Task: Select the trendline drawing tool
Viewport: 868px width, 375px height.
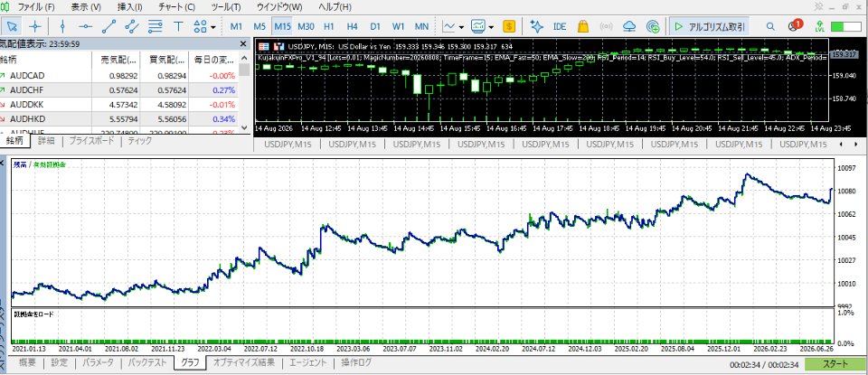Action: (x=108, y=26)
